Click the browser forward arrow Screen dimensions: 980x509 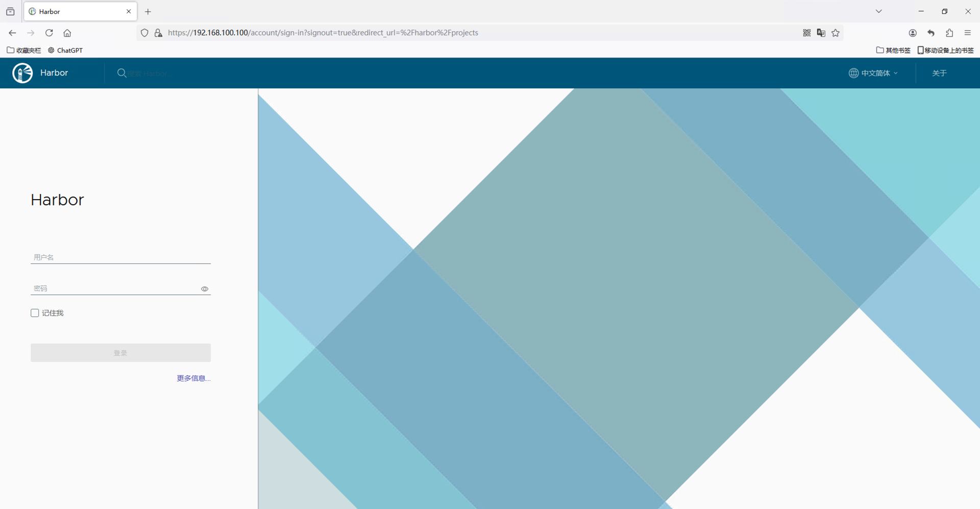click(x=31, y=33)
